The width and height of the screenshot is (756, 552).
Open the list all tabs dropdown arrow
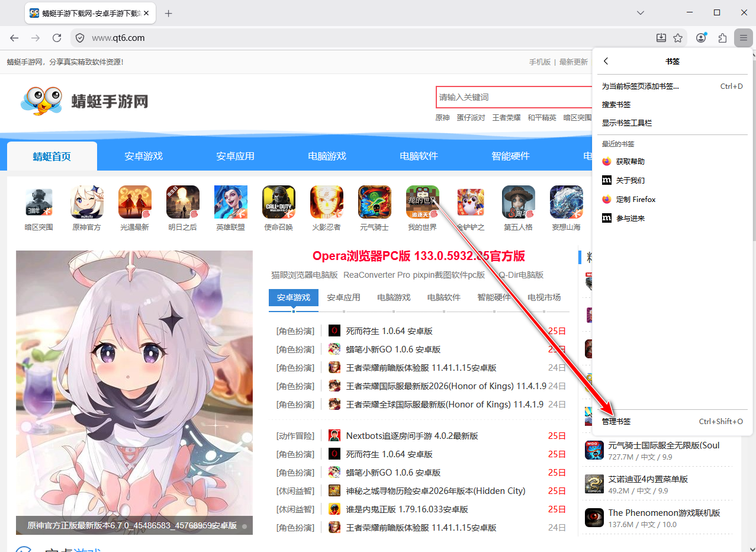click(641, 13)
